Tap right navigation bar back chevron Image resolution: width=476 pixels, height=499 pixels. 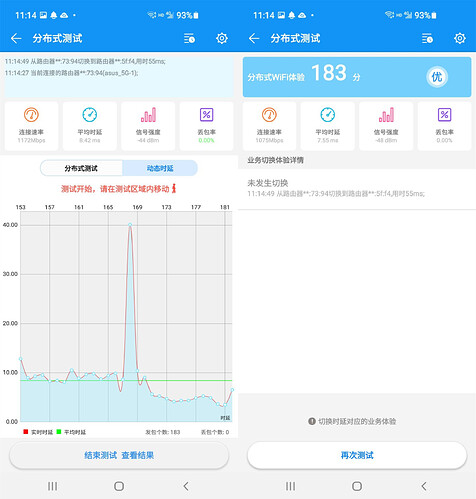click(x=424, y=486)
